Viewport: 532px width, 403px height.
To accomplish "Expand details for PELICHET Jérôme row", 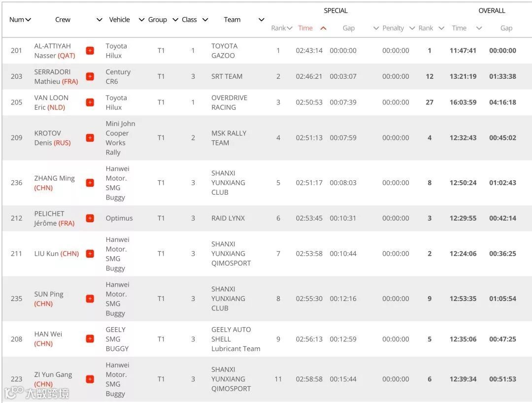I will 90,218.
